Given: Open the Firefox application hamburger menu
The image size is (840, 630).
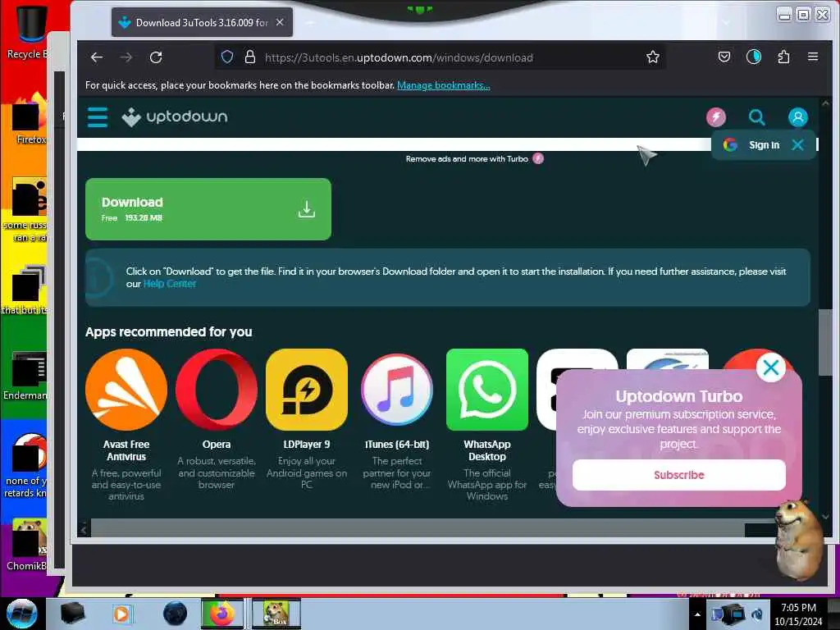Looking at the screenshot, I should [x=813, y=57].
